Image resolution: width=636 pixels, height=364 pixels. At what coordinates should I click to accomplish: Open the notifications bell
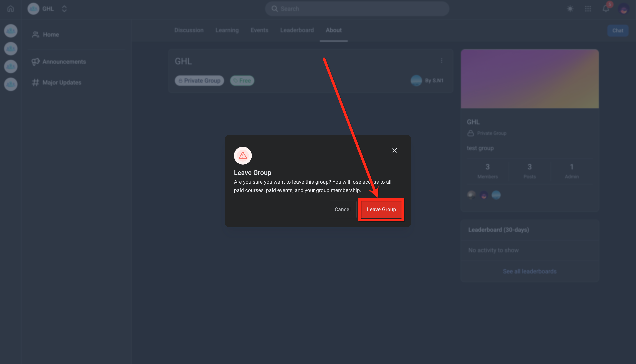click(606, 9)
